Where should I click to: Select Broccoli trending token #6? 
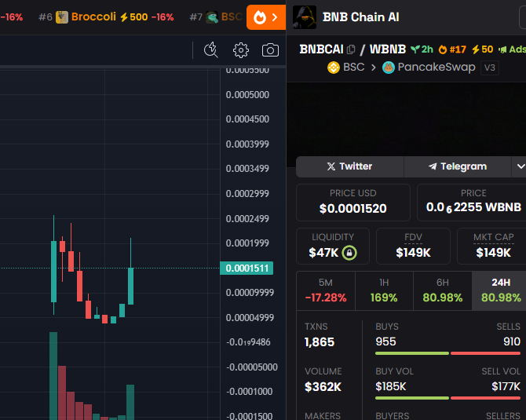coord(106,16)
